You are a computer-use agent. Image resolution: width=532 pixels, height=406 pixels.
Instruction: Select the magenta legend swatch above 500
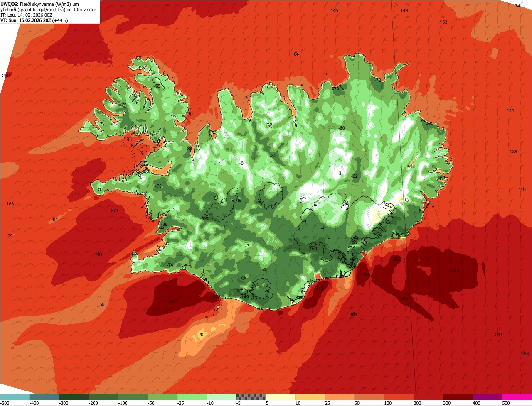[x=517, y=397]
